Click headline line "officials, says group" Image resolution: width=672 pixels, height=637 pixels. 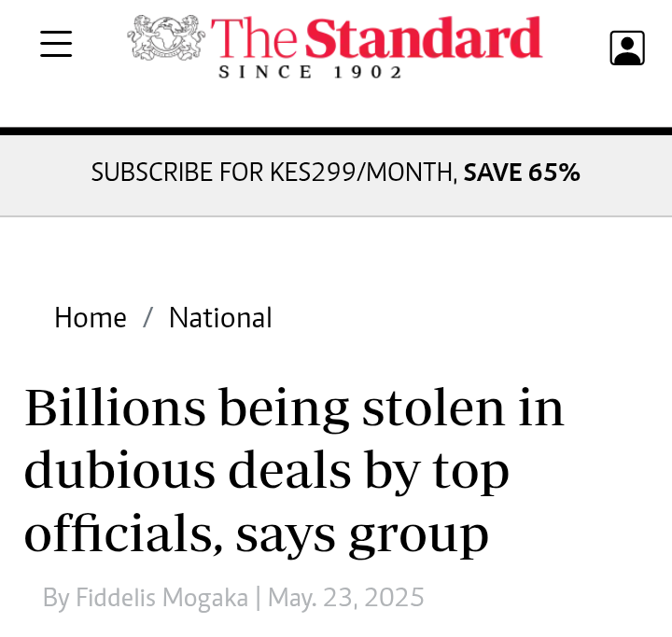[x=257, y=534]
